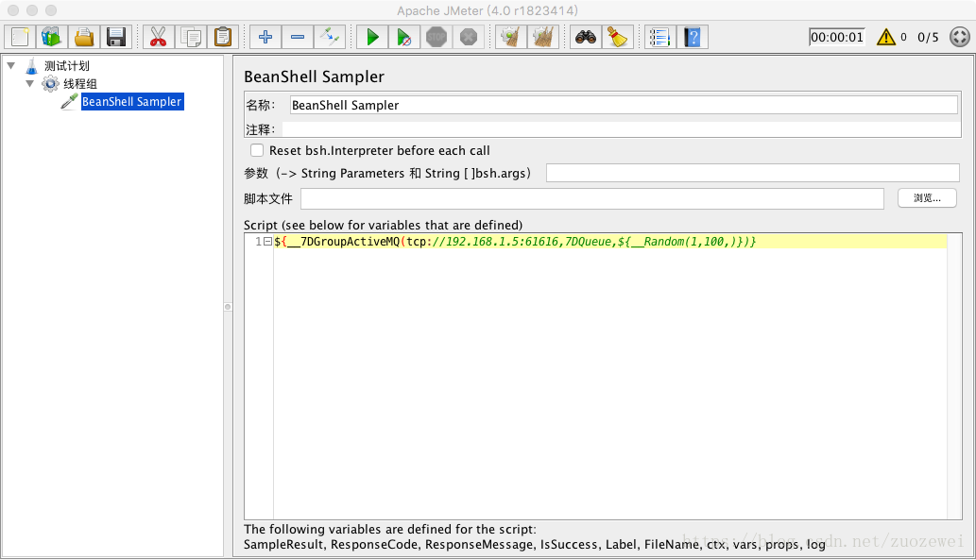Fold script line 1 in editor
This screenshot has width=976, height=560.
pos(267,242)
